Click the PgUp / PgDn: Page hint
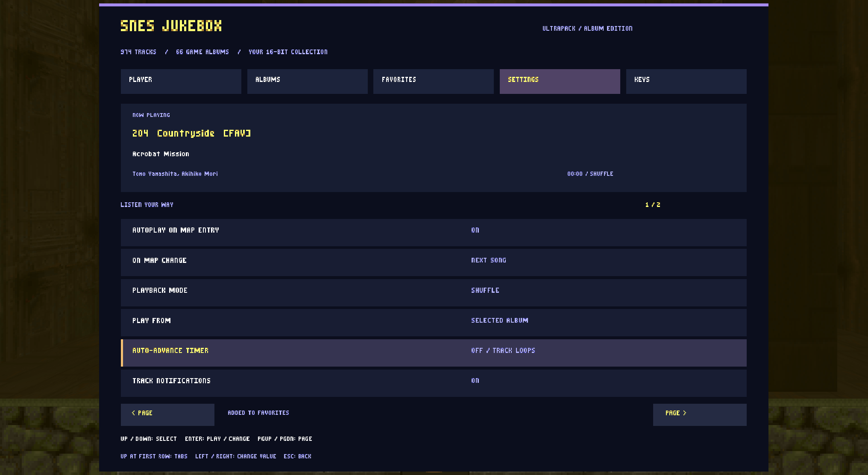Image resolution: width=868 pixels, height=475 pixels. tap(285, 439)
